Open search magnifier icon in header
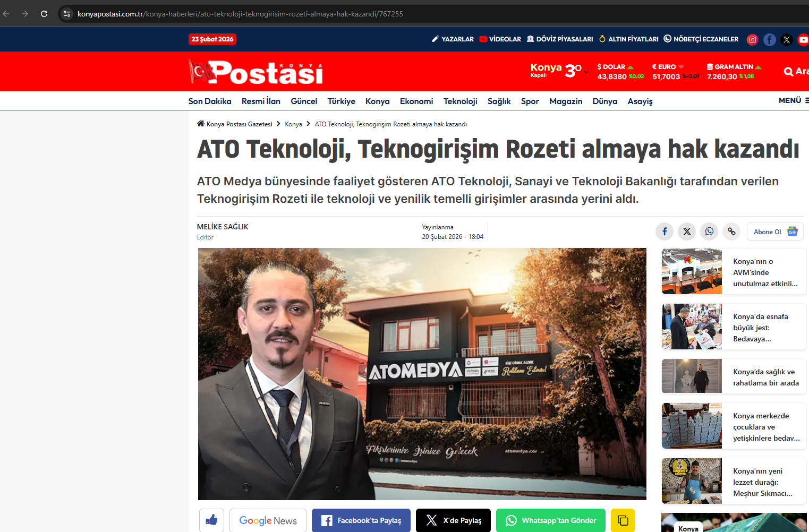 (788, 72)
